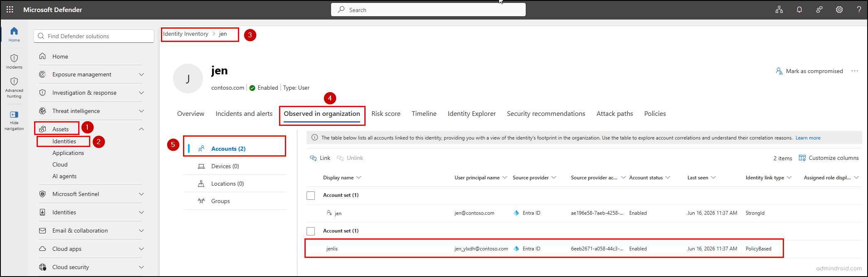Click the Entra ID icon in jenlis row
Image resolution: width=868 pixels, height=277 pixels.
click(516, 249)
